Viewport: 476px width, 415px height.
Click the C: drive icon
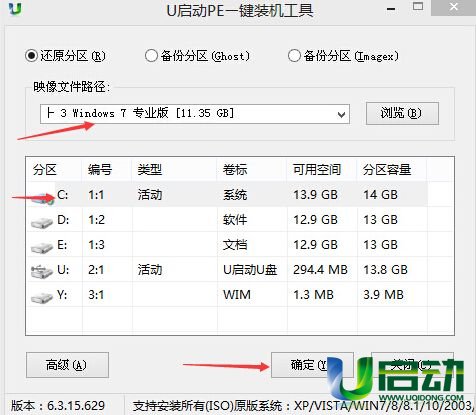point(42,198)
